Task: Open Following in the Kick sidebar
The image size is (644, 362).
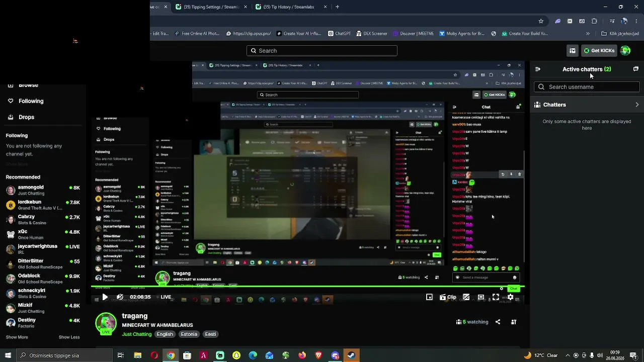Action: click(26, 101)
